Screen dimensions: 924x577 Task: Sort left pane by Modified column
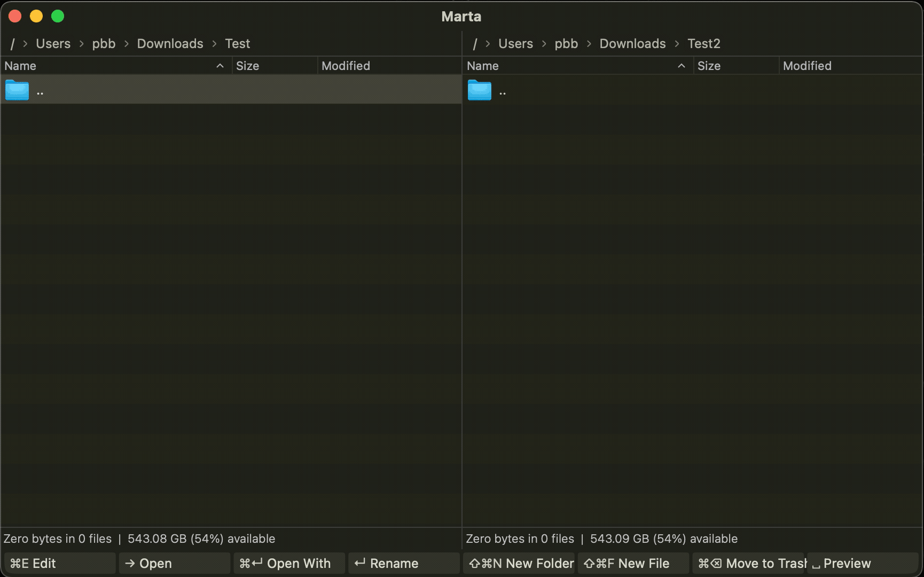pyautogui.click(x=389, y=66)
